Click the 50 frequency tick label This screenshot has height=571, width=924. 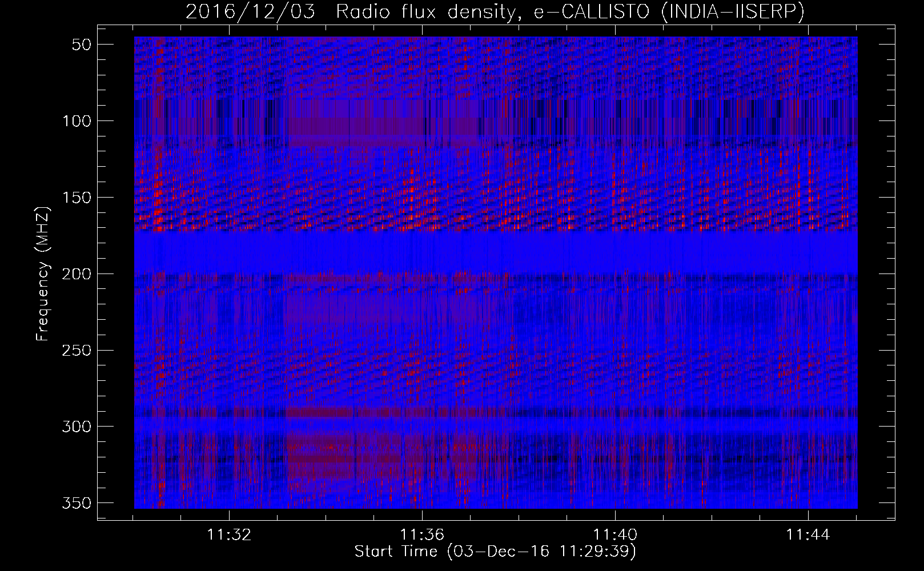(x=82, y=45)
